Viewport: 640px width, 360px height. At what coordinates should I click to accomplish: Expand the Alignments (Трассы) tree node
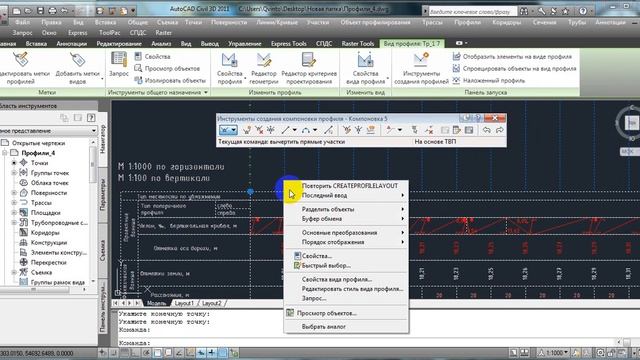click(13, 202)
